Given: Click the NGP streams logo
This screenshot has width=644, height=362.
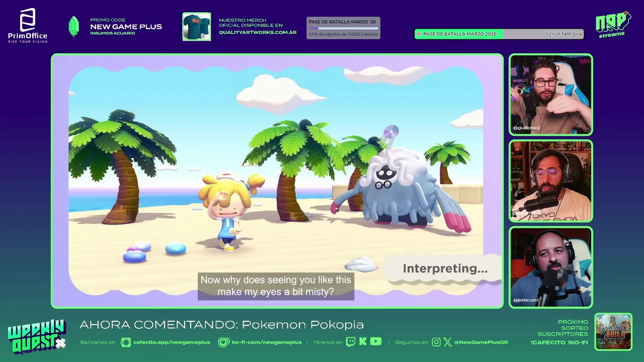Looking at the screenshot, I should 613,24.
